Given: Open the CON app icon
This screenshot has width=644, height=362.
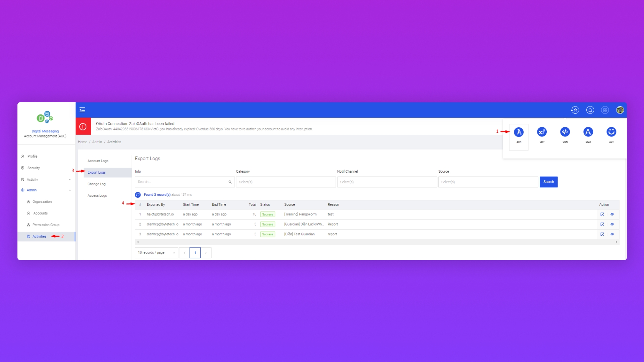Looking at the screenshot, I should [x=565, y=132].
